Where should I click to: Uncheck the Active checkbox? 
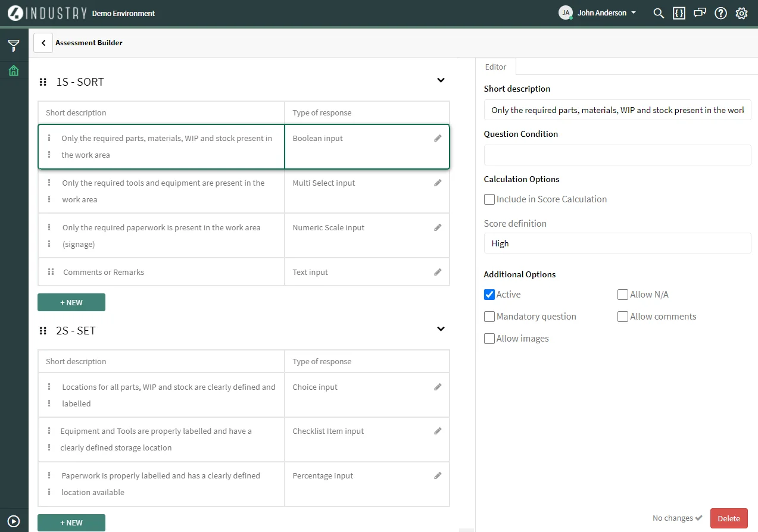489,295
